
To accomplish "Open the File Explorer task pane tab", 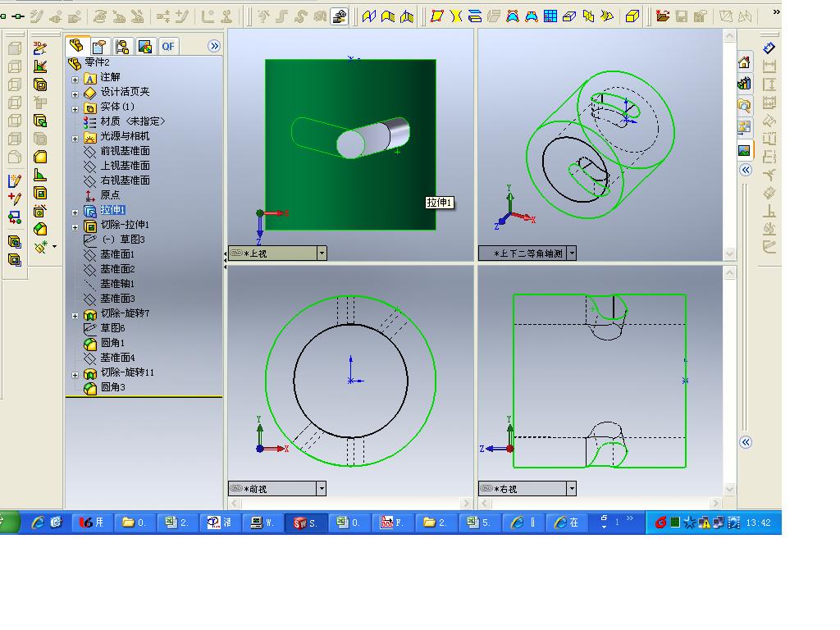I will click(744, 106).
